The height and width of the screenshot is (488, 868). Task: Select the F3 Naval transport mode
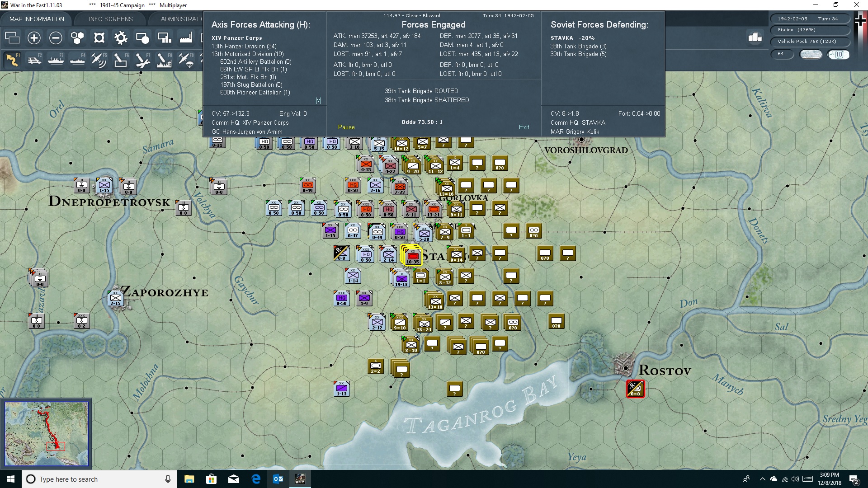[x=56, y=60]
